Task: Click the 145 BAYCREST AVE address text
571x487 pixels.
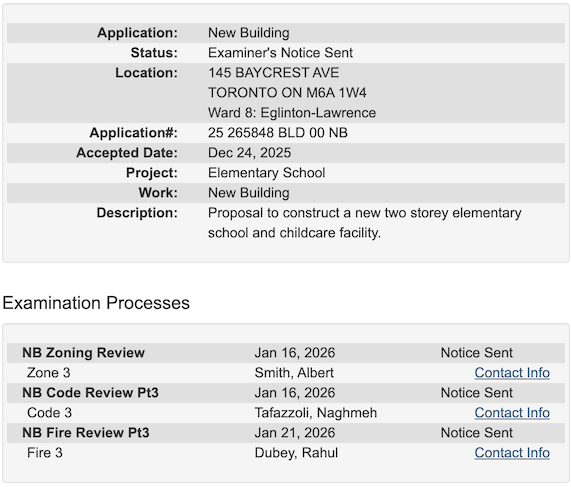Action: [273, 72]
